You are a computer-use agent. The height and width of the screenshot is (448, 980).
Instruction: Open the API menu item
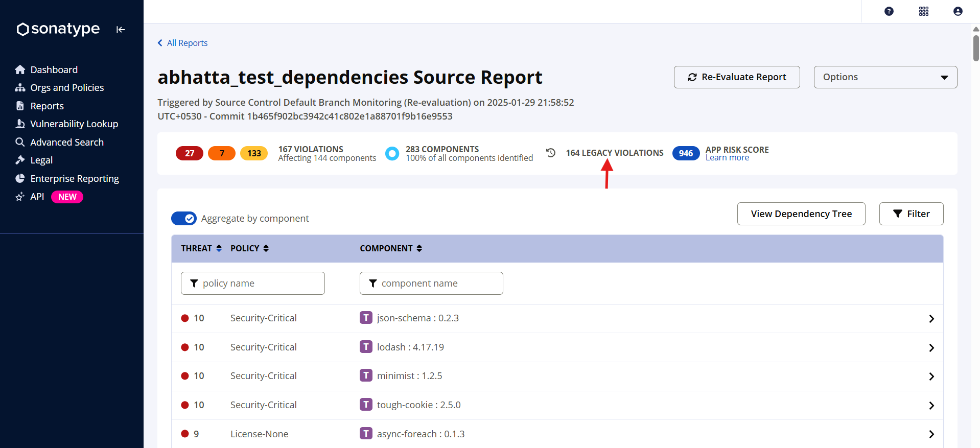click(x=37, y=197)
